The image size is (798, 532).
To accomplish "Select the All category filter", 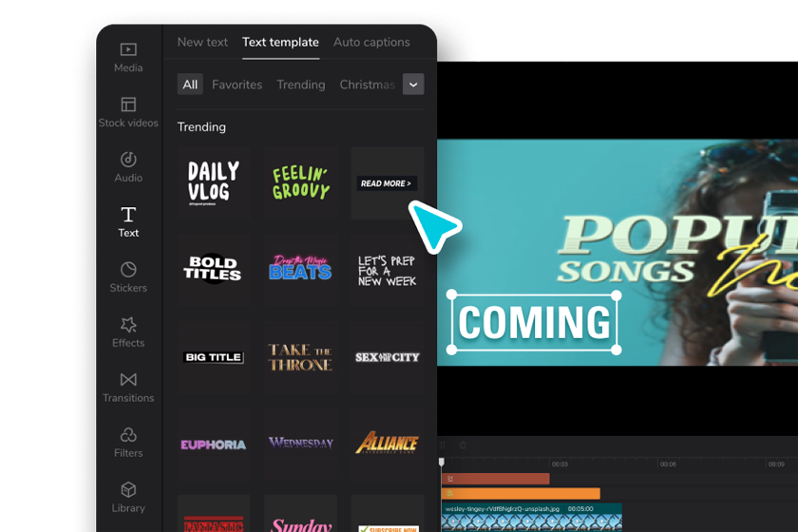I will [190, 85].
